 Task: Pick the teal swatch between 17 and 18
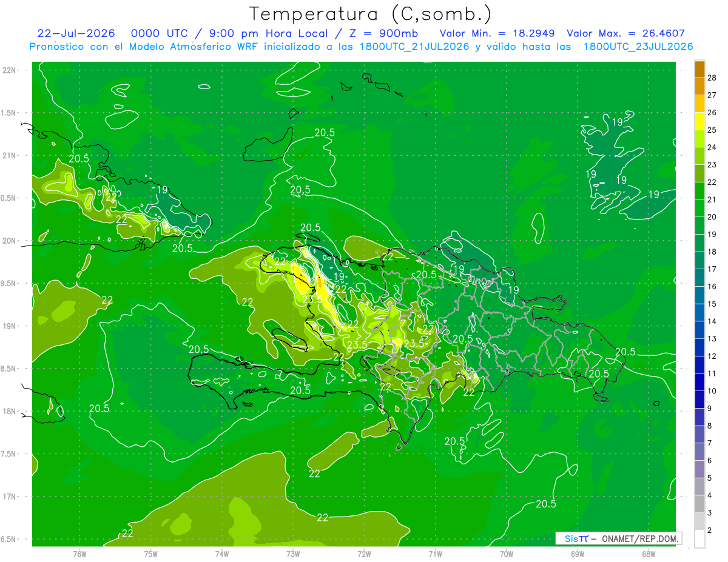[x=699, y=260]
